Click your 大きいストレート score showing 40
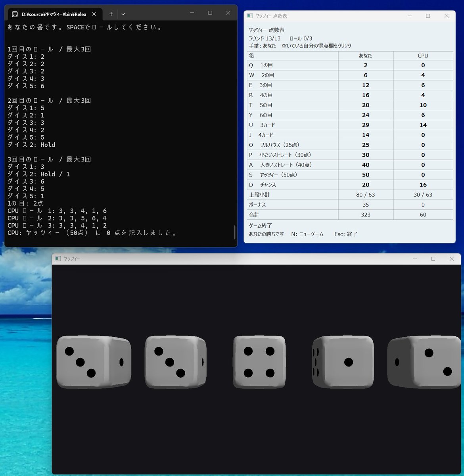 pos(366,165)
